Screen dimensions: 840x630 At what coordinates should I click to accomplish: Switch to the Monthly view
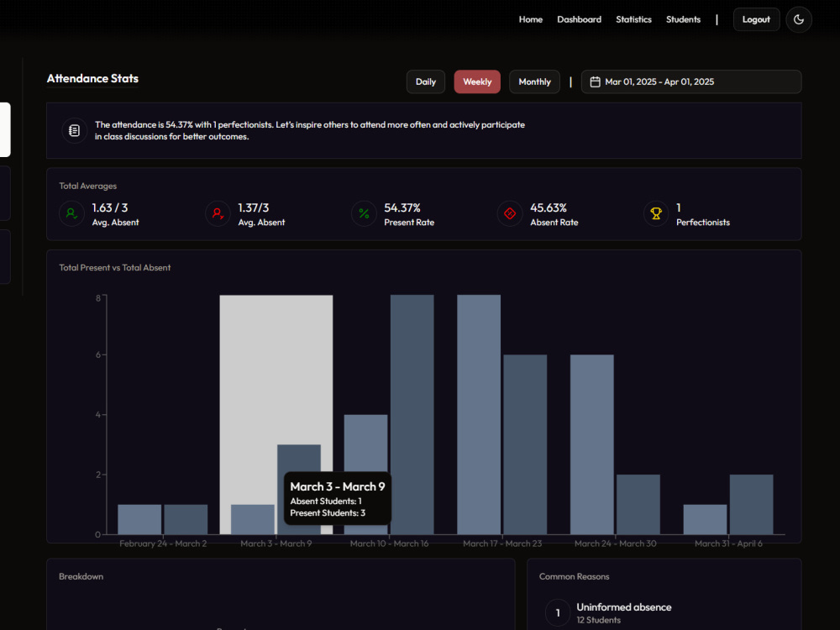[534, 82]
